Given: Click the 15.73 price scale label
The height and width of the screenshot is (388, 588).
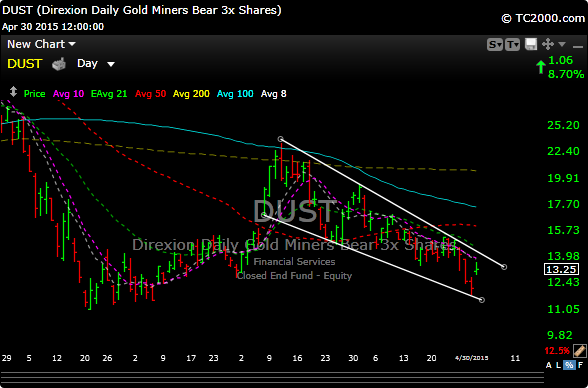Looking at the screenshot, I should (x=563, y=230).
